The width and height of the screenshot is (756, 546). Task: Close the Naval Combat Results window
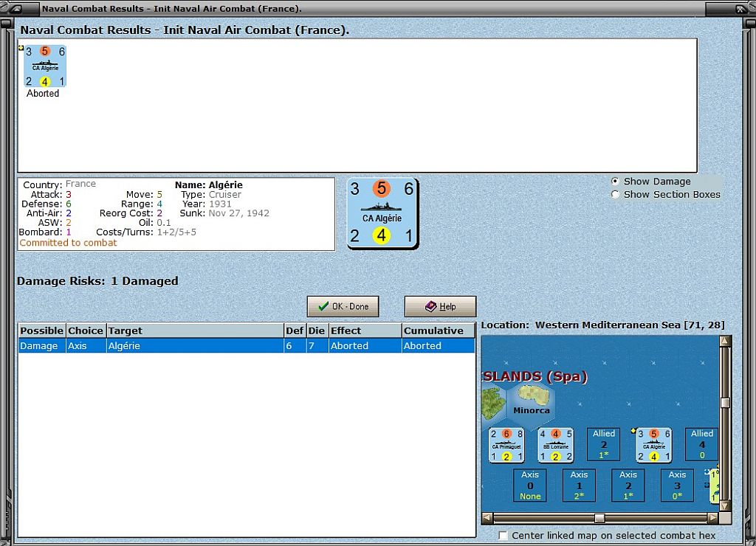click(x=741, y=9)
